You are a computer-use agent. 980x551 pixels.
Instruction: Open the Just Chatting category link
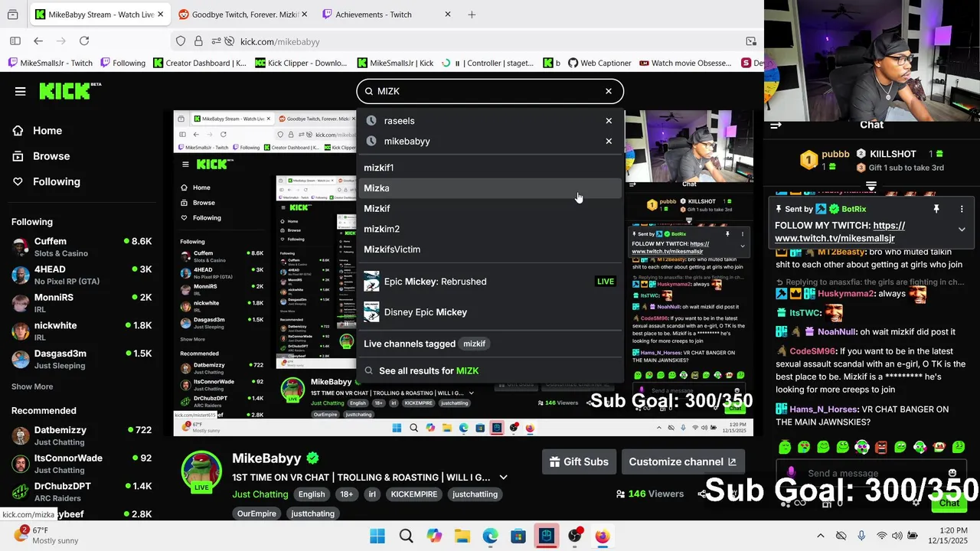[260, 494]
